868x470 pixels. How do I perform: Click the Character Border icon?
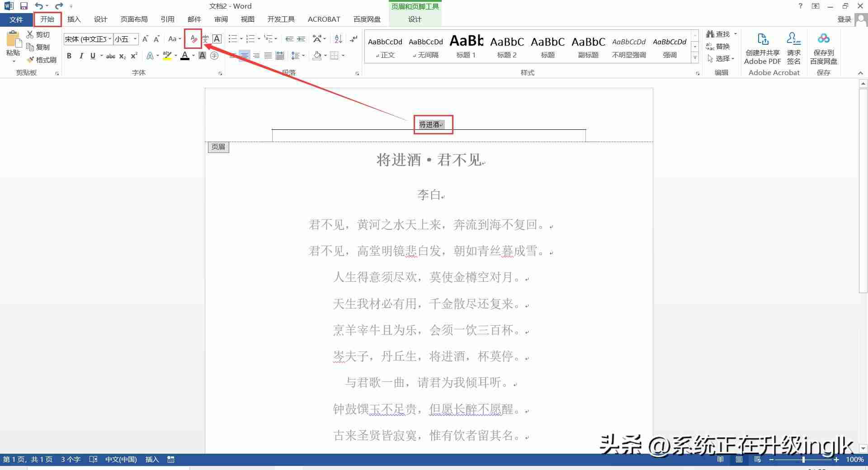tap(217, 39)
